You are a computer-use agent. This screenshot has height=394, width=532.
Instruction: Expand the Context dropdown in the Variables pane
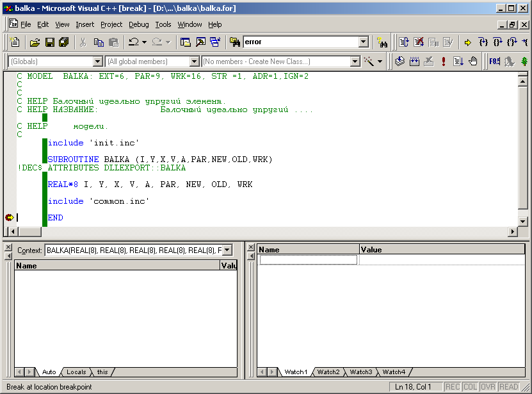[x=227, y=250]
